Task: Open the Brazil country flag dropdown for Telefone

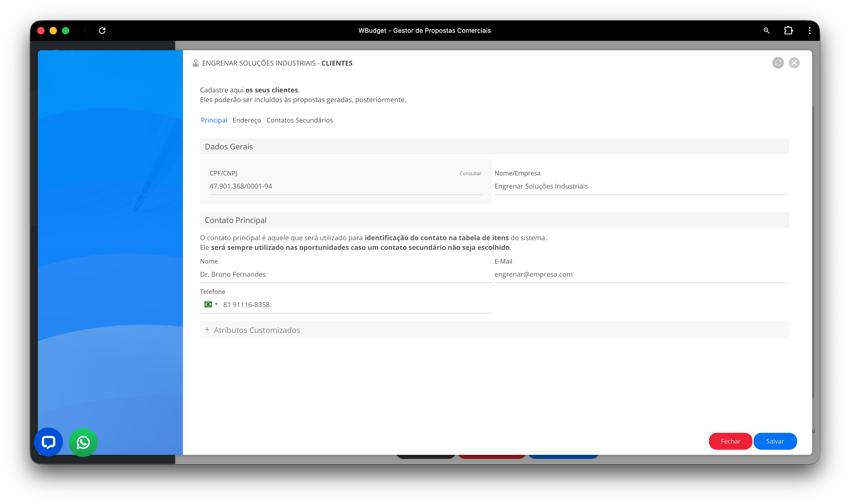Action: point(210,304)
